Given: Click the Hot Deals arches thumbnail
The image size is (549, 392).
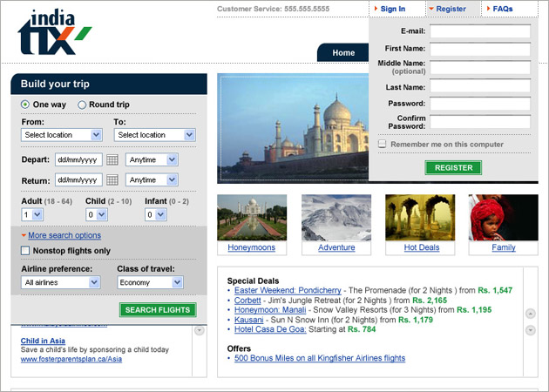Looking at the screenshot, I should click(420, 218).
